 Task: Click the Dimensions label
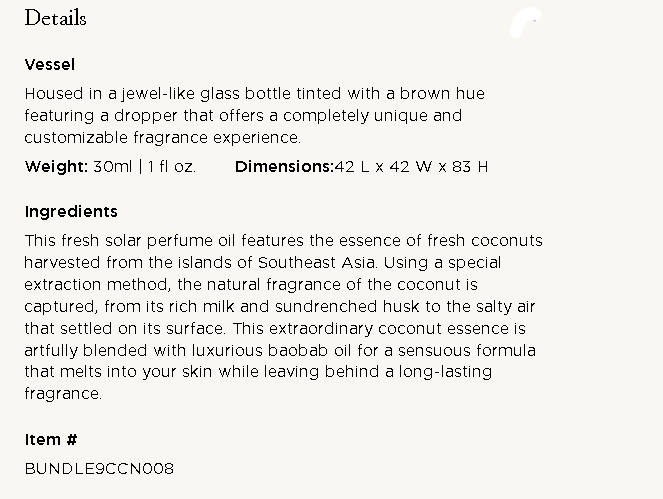pos(283,167)
